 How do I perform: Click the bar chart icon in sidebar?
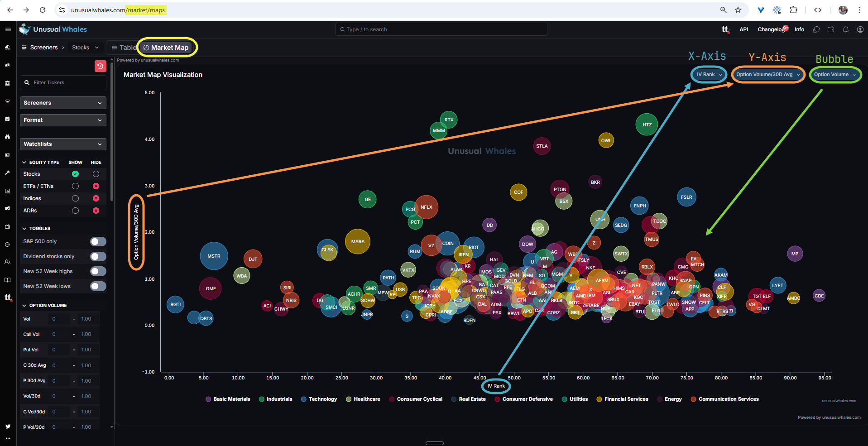click(x=7, y=191)
